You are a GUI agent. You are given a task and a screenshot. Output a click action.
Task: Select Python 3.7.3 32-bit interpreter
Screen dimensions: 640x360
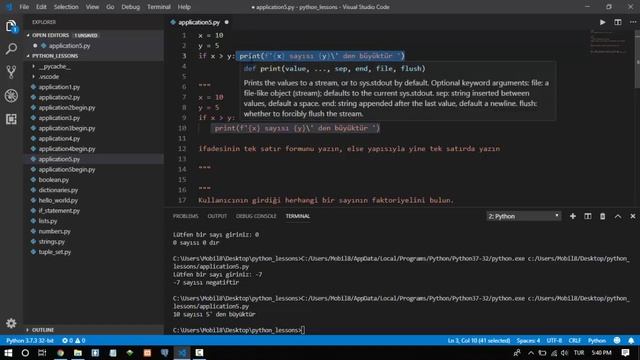coord(30,340)
